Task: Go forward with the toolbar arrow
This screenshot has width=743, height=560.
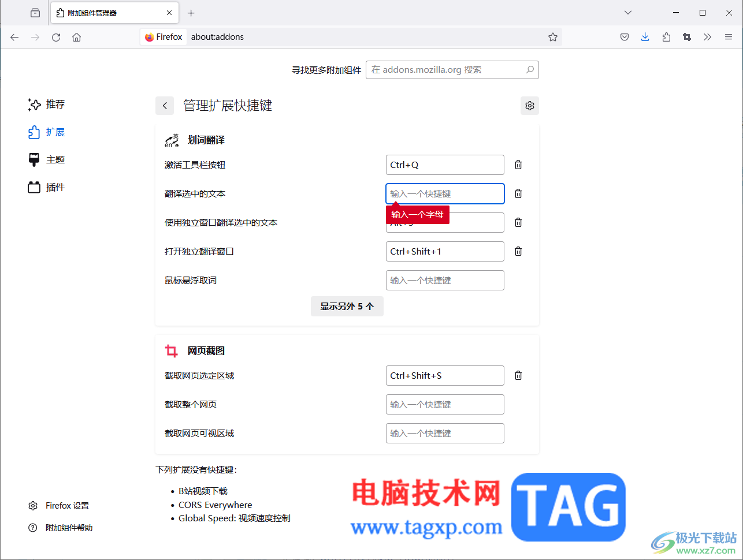Action: (x=35, y=37)
